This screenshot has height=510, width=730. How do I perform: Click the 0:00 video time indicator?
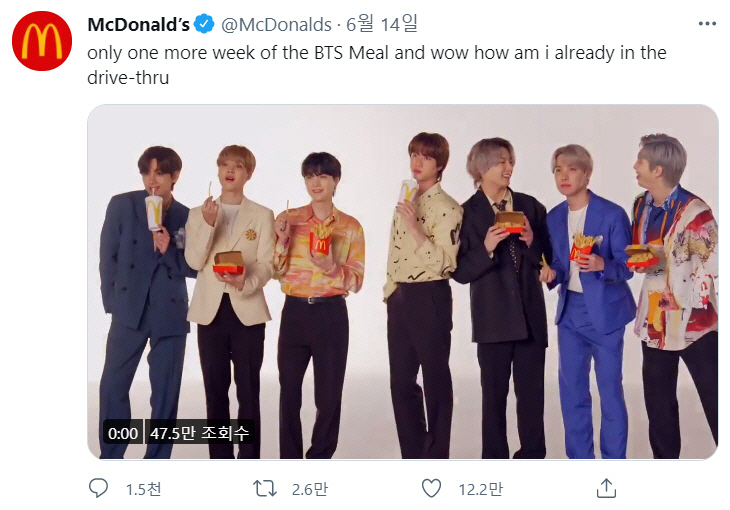tap(122, 433)
